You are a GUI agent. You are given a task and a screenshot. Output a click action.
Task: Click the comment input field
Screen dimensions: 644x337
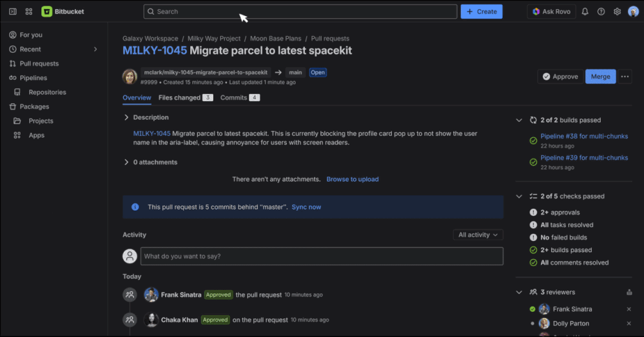click(x=322, y=256)
